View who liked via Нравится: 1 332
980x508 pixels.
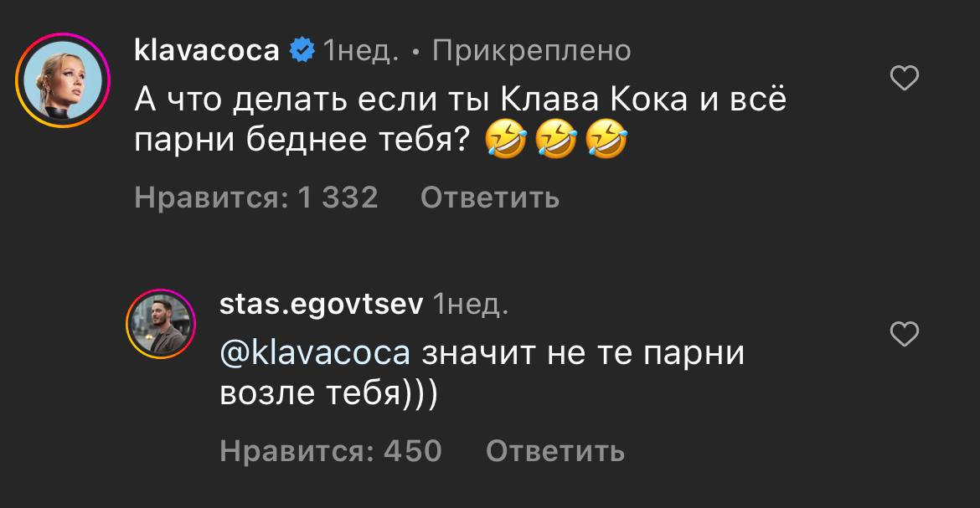pos(256,198)
